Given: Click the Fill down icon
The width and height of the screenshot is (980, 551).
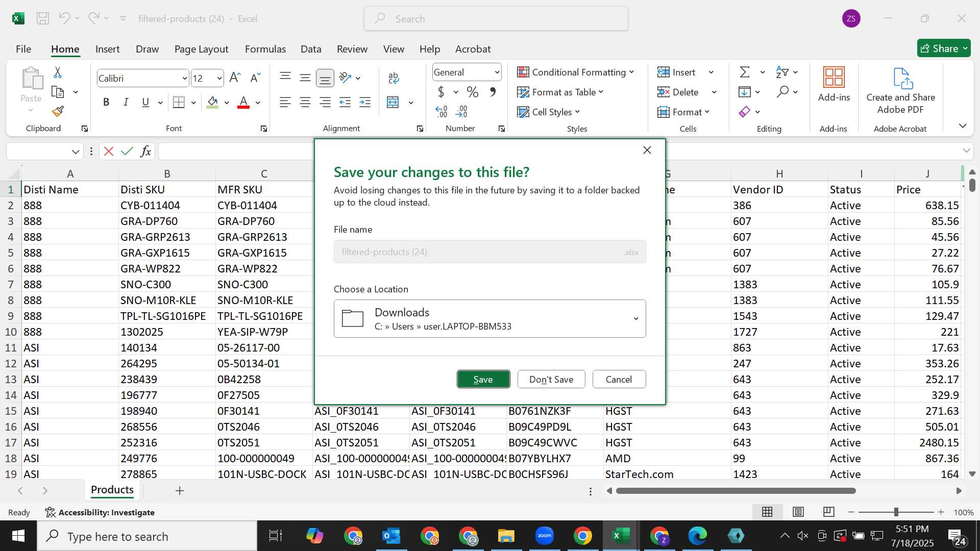Looking at the screenshot, I should point(745,92).
